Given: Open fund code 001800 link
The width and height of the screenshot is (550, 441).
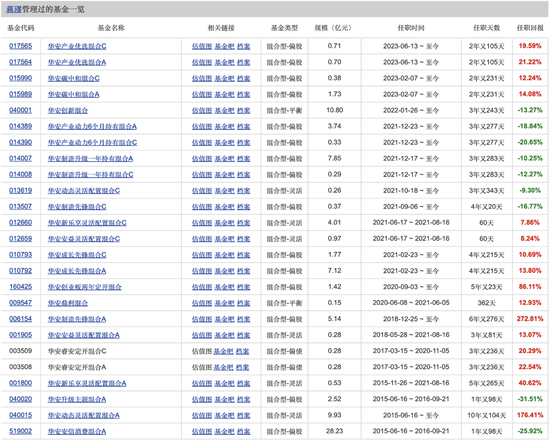Looking at the screenshot, I should [20, 383].
